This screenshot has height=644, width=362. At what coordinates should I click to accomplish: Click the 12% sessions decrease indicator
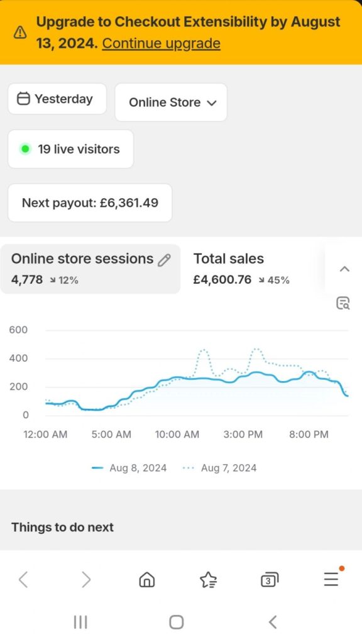click(x=64, y=280)
